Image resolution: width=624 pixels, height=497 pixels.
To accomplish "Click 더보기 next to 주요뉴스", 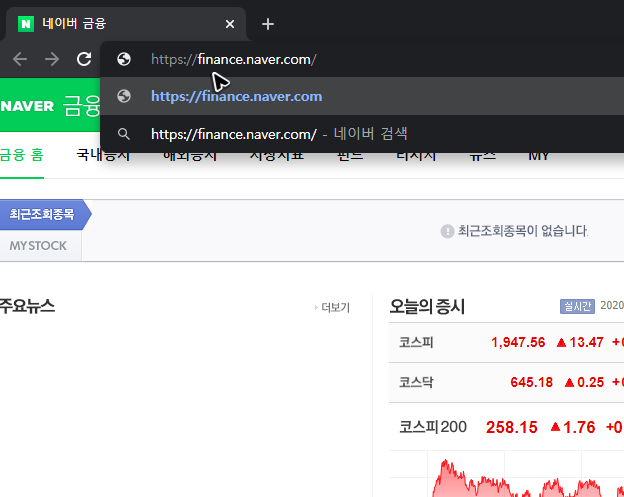I will tap(333, 308).
